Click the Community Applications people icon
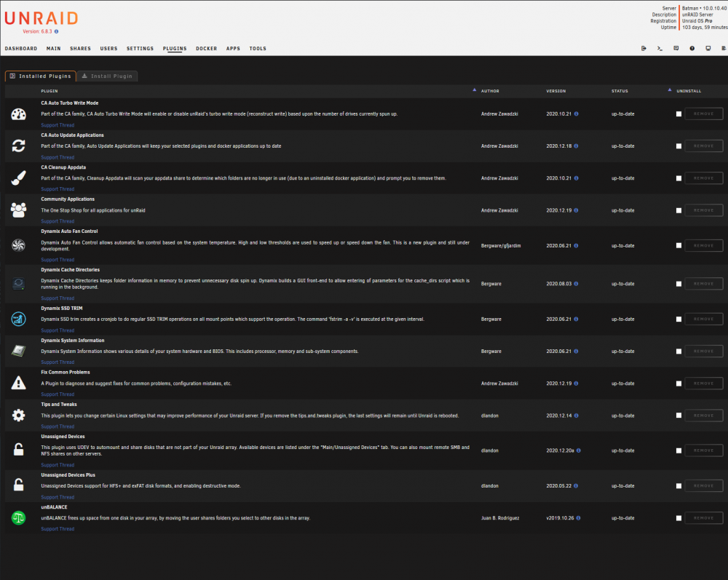This screenshot has width=728, height=580. click(x=19, y=210)
